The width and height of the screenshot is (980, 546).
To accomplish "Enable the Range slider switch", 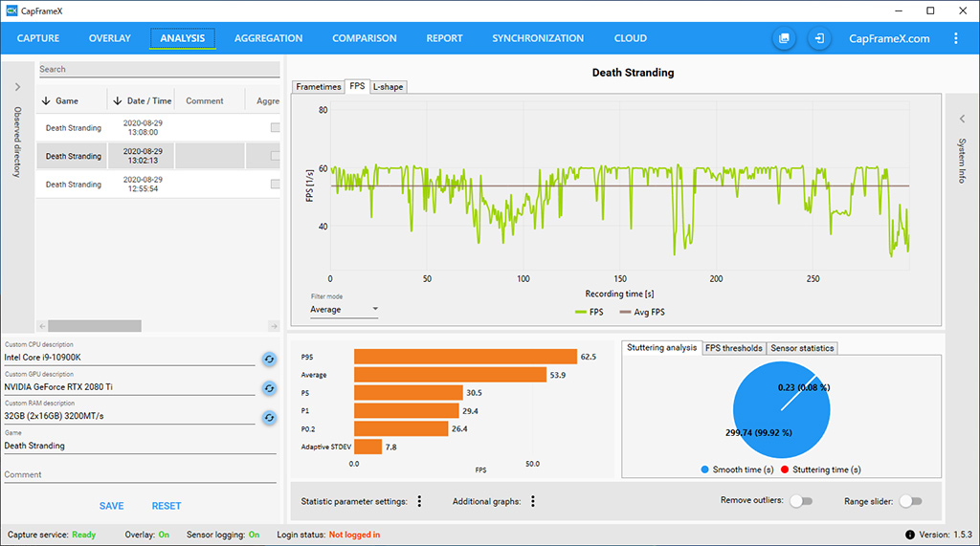I will 910,501.
